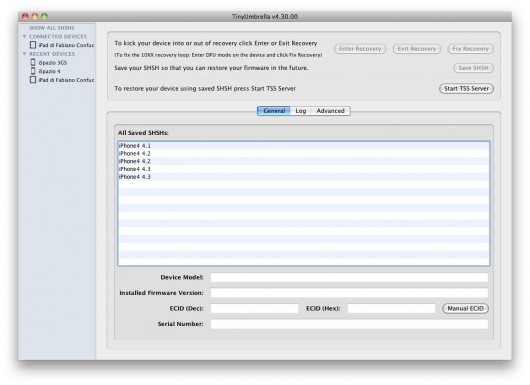Select connected device iPad di Fabiano Confuc
Image resolution: width=530 pixels, height=385 pixels.
pos(66,45)
